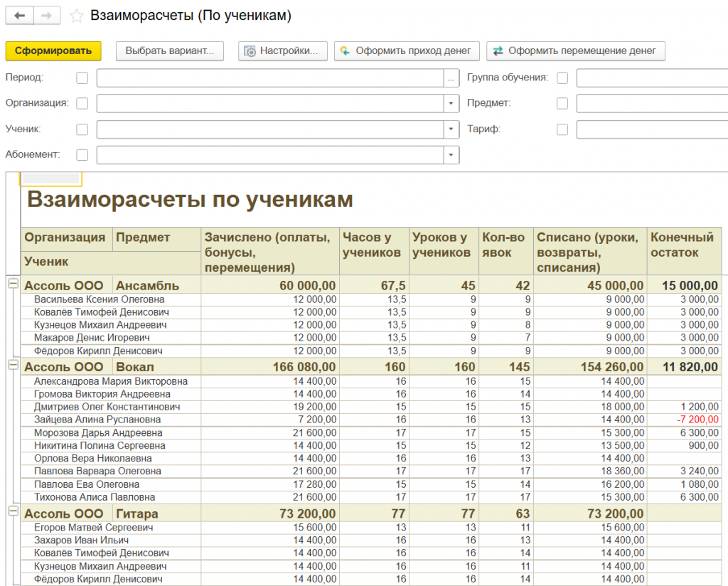Screen dimensions: 728x586
Task: Click the report title Взаиморасчеты по ученикам
Action: pos(190,200)
